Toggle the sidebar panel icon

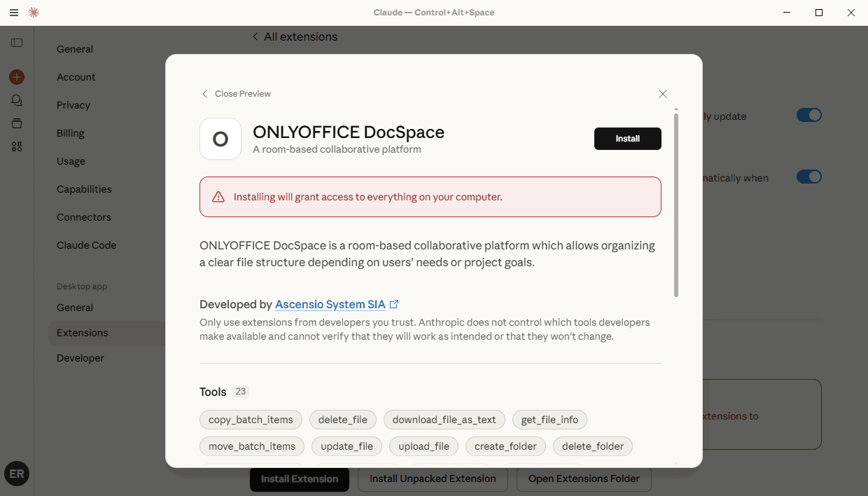[x=17, y=43]
